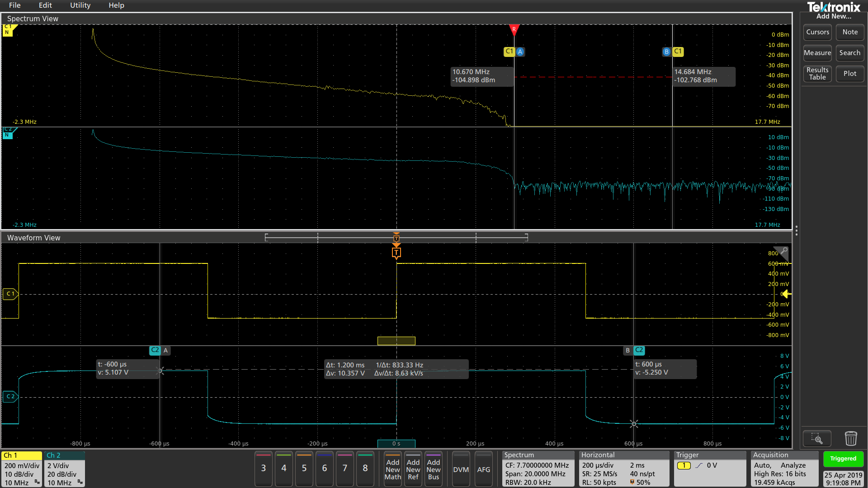Click the C2 tag beside waveform cursor A

(155, 350)
